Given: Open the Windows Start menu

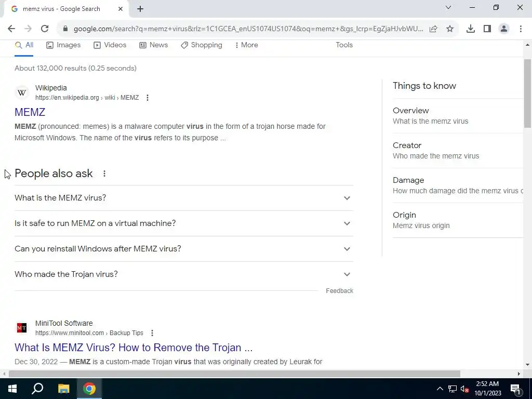Looking at the screenshot, I should [12, 389].
